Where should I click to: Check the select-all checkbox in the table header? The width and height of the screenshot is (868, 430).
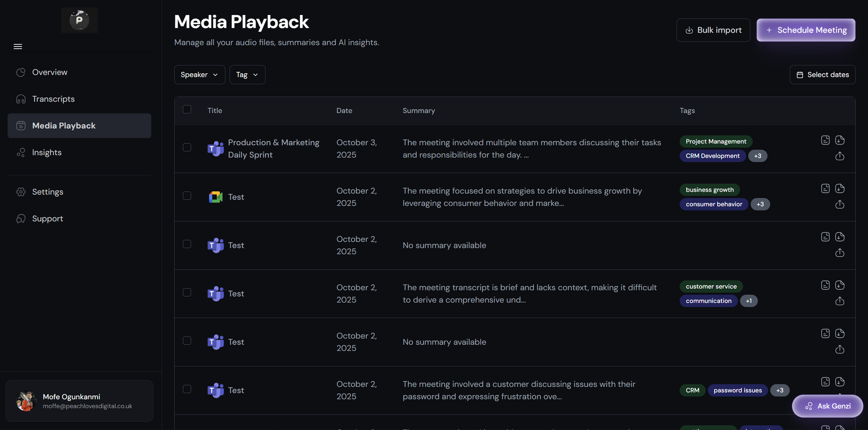pos(187,109)
